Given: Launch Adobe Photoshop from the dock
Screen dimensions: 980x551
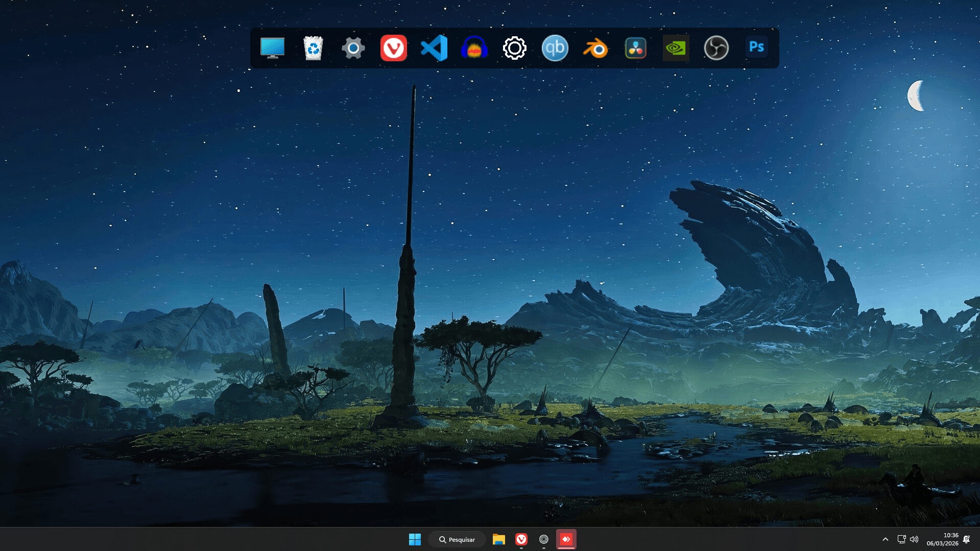Looking at the screenshot, I should pos(757,47).
